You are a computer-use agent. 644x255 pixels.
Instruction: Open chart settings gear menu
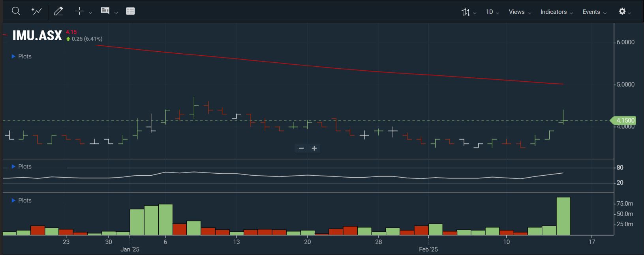[x=625, y=11]
